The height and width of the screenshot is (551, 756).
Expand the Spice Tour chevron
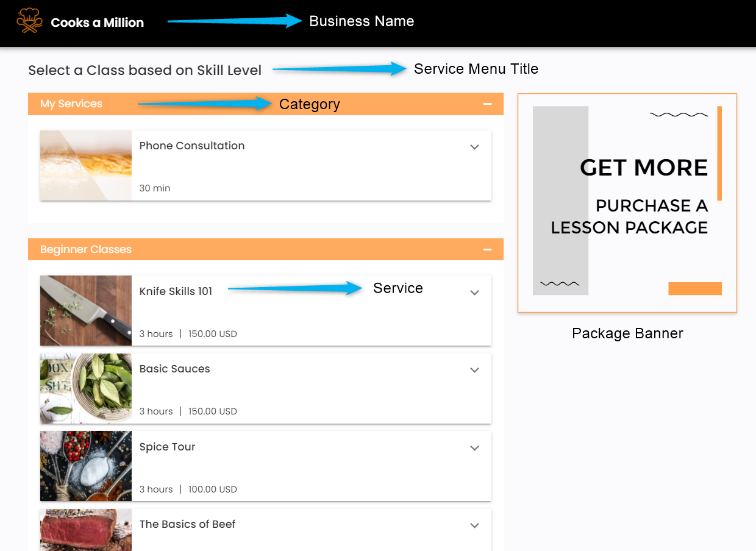(x=474, y=448)
